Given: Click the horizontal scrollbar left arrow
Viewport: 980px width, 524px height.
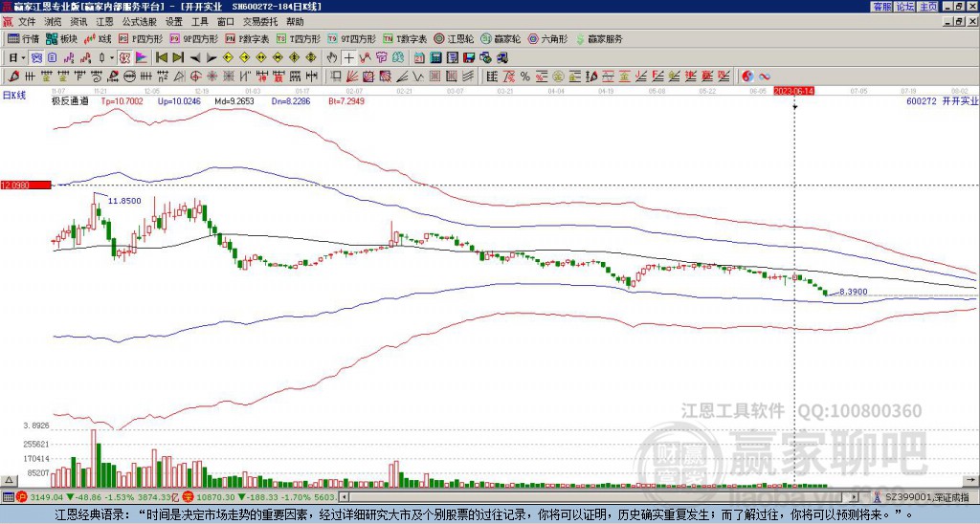Looking at the screenshot, I should pos(344,497).
